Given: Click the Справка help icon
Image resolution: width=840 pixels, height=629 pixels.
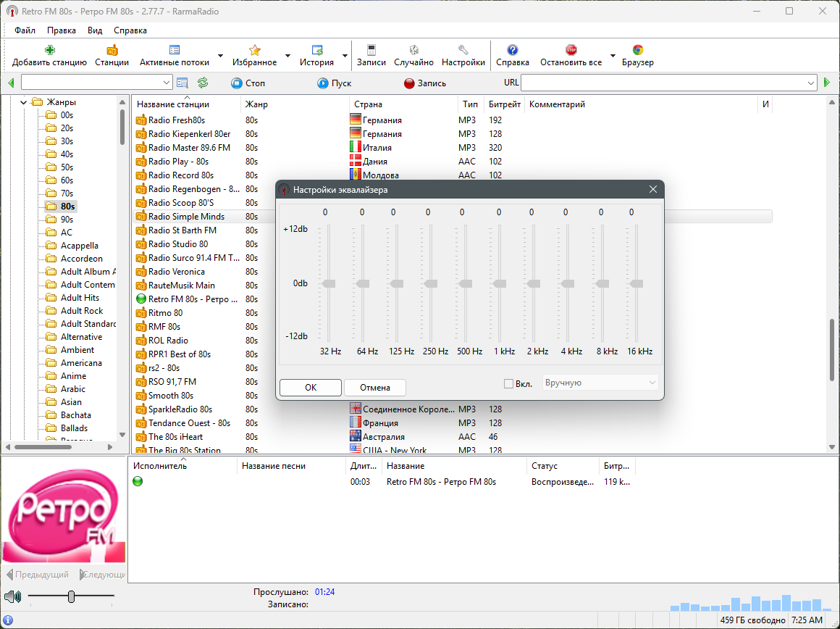Looking at the screenshot, I should [513, 51].
